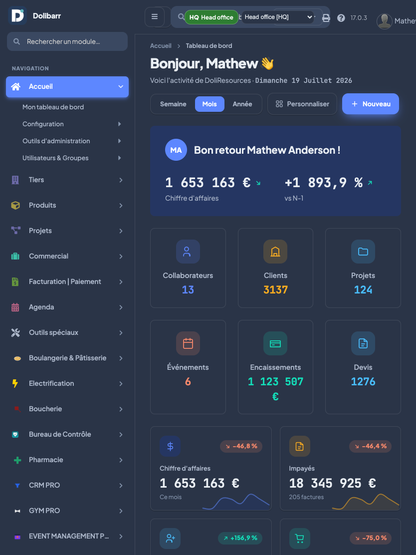Expand the Commercial menu chevron
Viewport: 416px width, 555px height.
(121, 256)
